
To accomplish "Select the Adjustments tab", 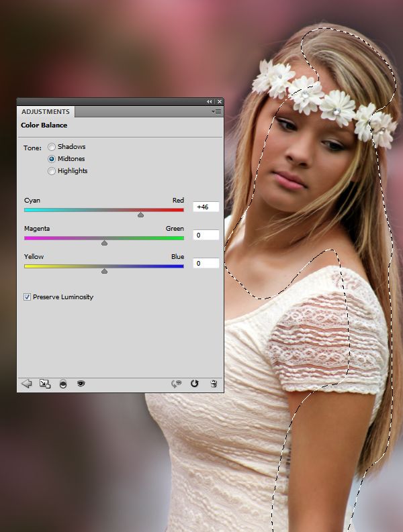I will 46,111.
